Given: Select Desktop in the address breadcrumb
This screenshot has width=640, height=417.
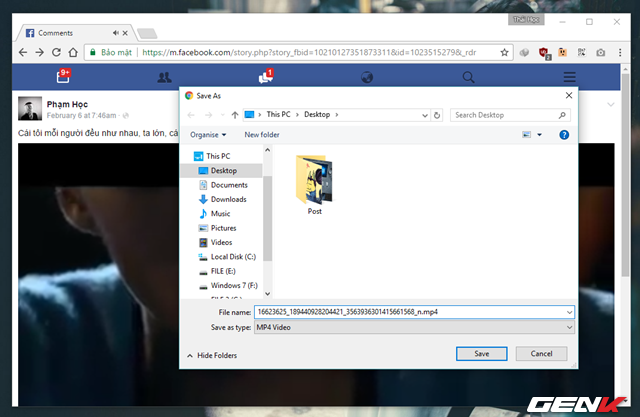Looking at the screenshot, I should coord(317,115).
